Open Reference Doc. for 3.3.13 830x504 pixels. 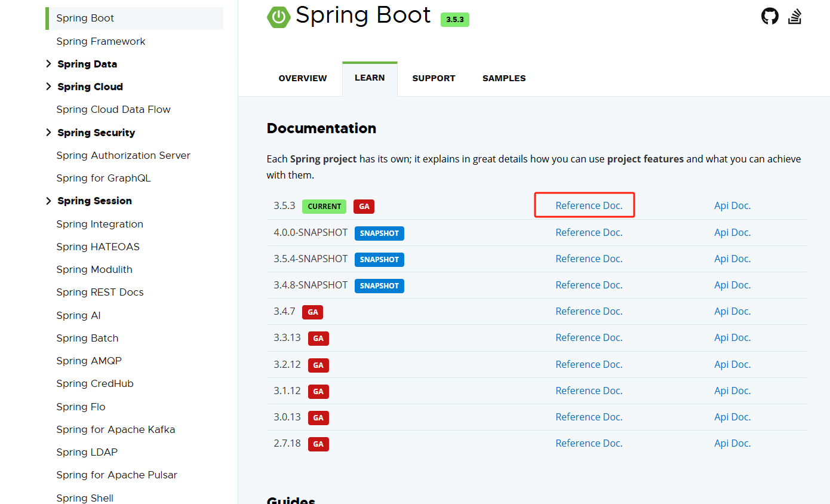[x=589, y=337]
